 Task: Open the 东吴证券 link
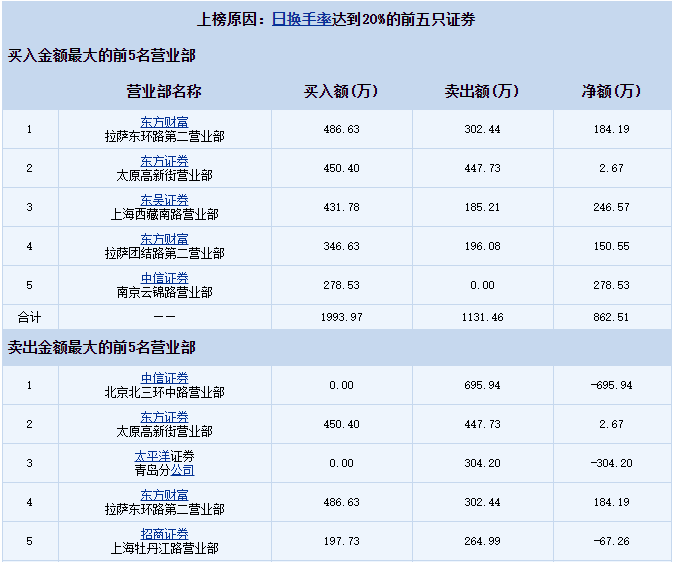(x=164, y=200)
